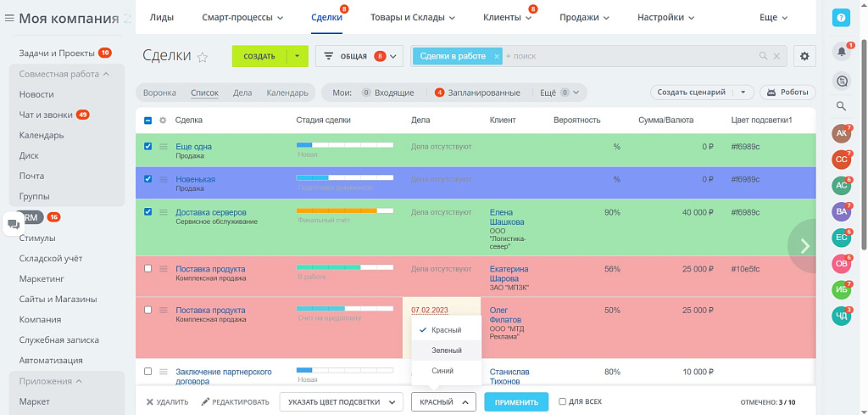Click the star icon next to Сделки title
The image size is (868, 415).
[x=203, y=57]
